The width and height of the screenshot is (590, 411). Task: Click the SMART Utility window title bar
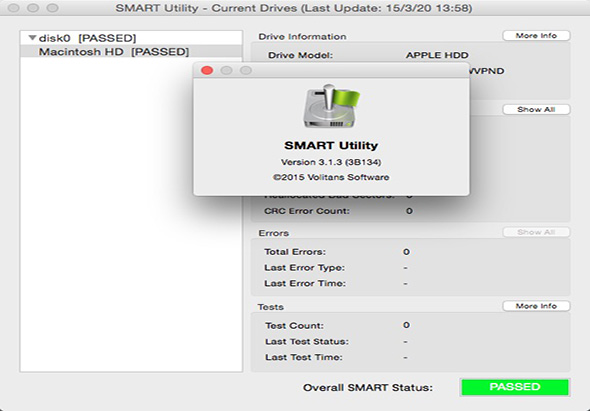pos(293,8)
